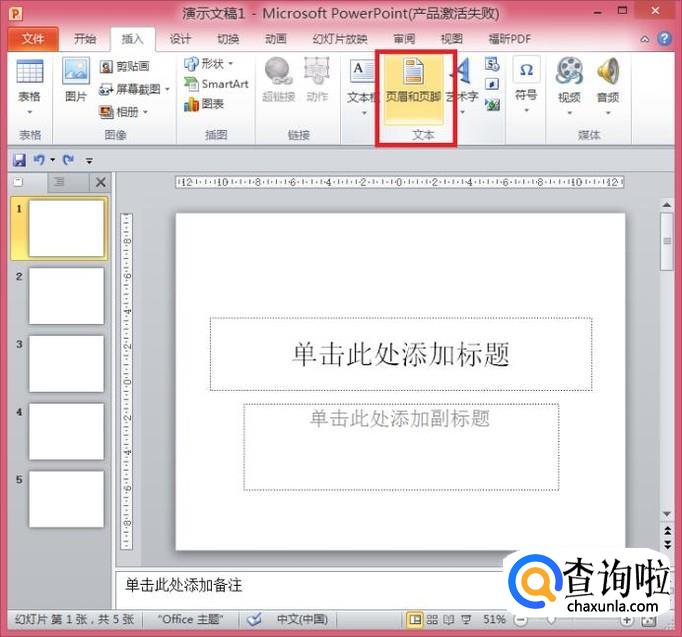Expand the 相册 (Photo Album) dropdown

coord(145,112)
